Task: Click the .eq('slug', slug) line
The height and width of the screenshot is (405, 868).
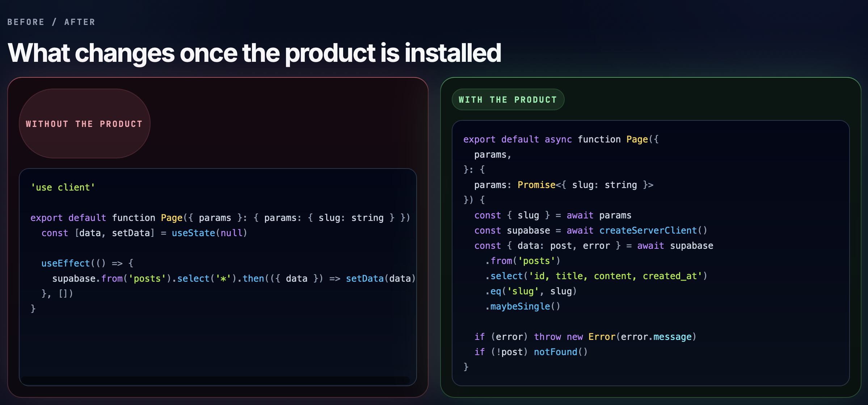Action: pyautogui.click(x=531, y=291)
